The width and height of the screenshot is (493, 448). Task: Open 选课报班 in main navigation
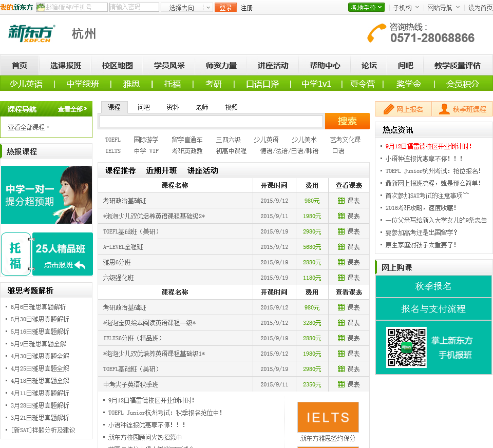tap(66, 65)
